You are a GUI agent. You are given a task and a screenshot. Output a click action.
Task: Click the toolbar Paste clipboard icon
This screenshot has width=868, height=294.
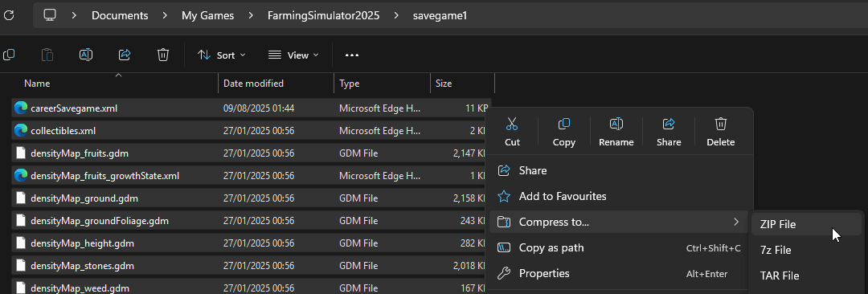[x=47, y=55]
